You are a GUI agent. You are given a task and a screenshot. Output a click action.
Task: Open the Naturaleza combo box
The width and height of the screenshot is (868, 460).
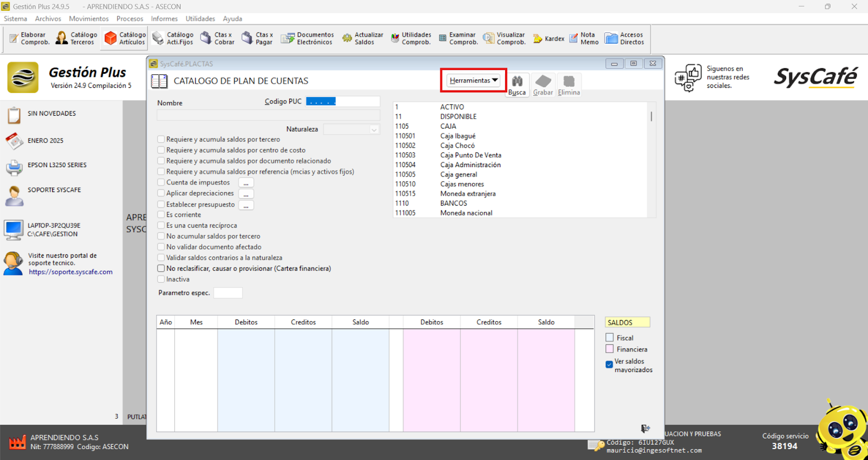click(x=351, y=129)
